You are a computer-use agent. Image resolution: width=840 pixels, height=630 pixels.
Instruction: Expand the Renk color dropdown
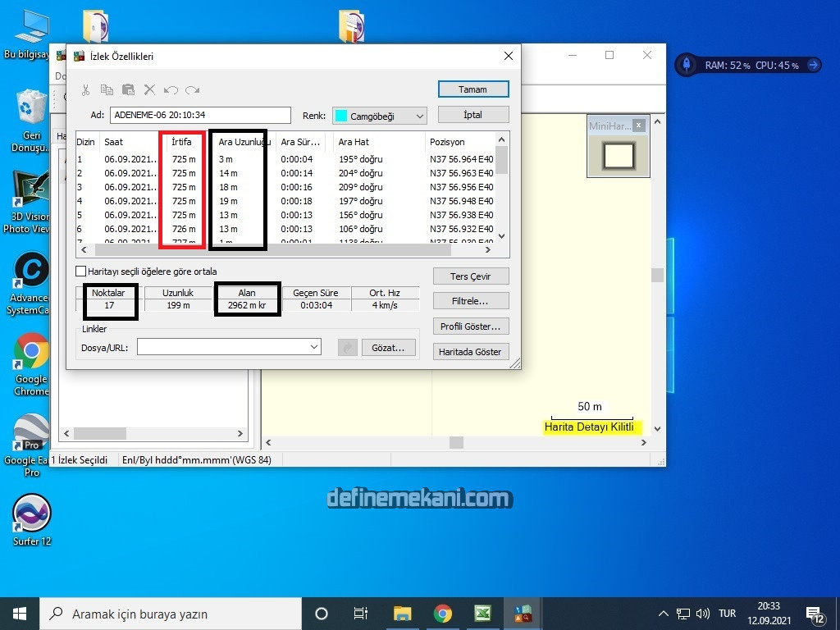pos(419,116)
